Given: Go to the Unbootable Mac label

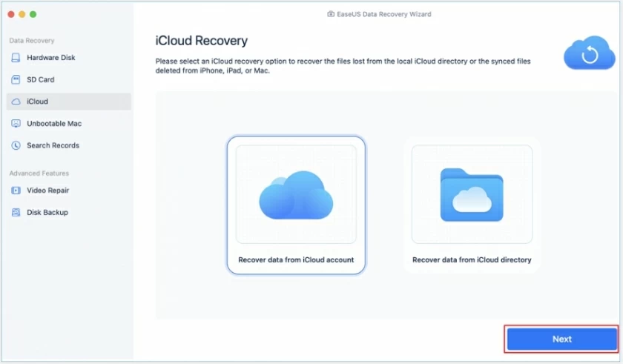Looking at the screenshot, I should pos(54,124).
